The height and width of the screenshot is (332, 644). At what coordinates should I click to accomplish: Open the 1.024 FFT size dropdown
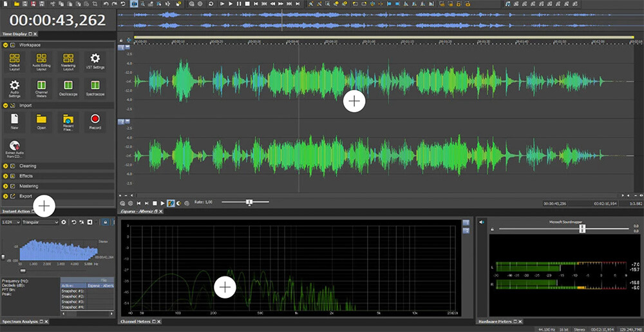pos(11,222)
